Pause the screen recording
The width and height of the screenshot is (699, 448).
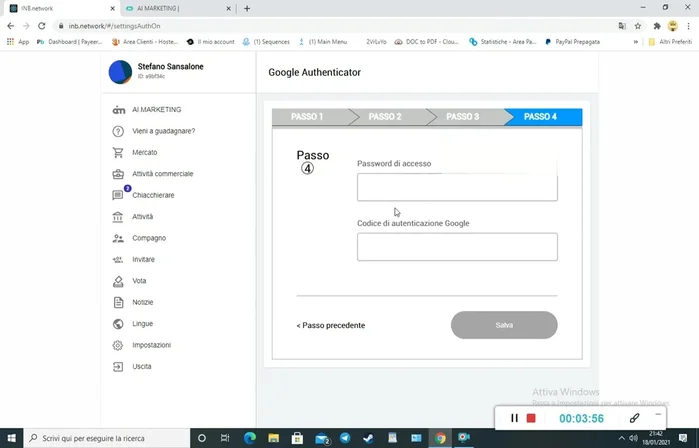pos(515,418)
